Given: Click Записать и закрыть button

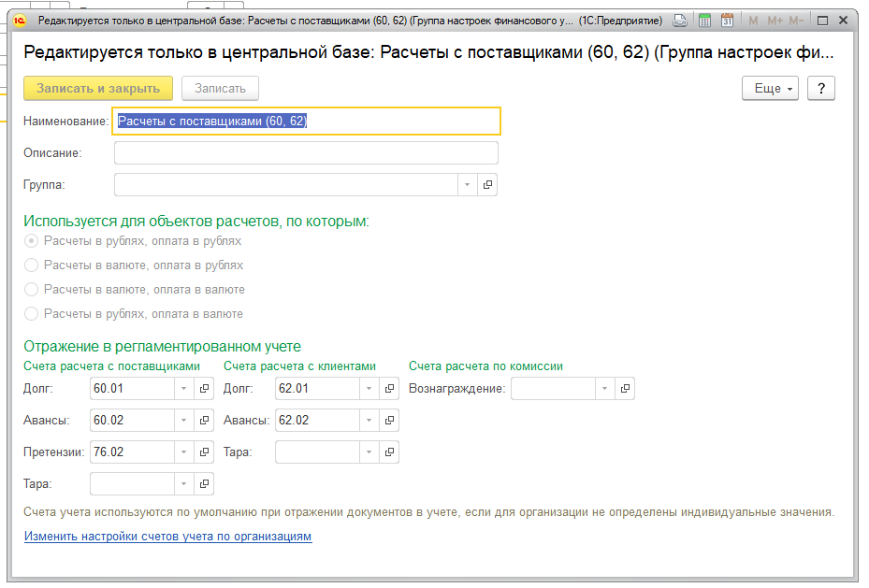Looking at the screenshot, I should click(98, 88).
